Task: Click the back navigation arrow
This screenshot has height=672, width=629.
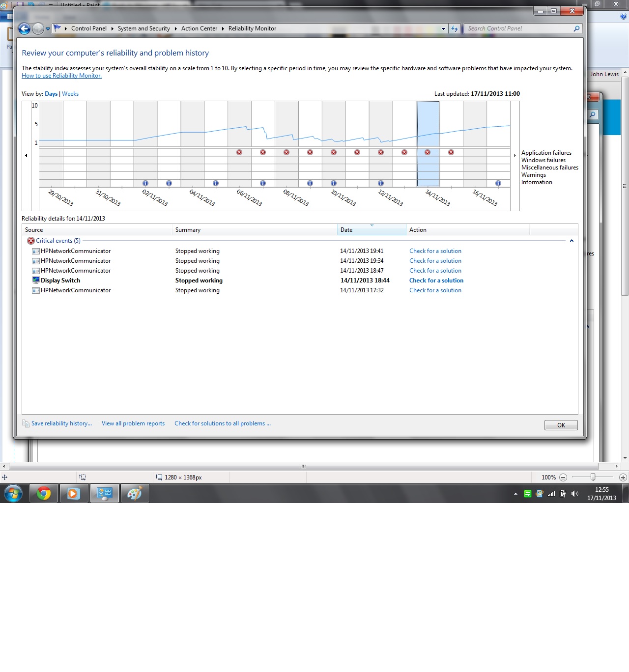Action: [24, 28]
